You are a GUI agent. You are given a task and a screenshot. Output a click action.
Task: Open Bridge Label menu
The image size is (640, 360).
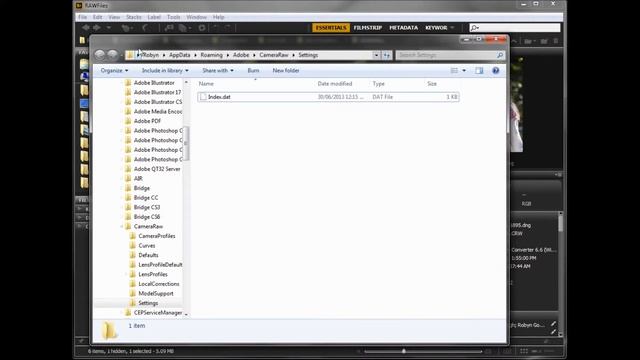coord(154,17)
